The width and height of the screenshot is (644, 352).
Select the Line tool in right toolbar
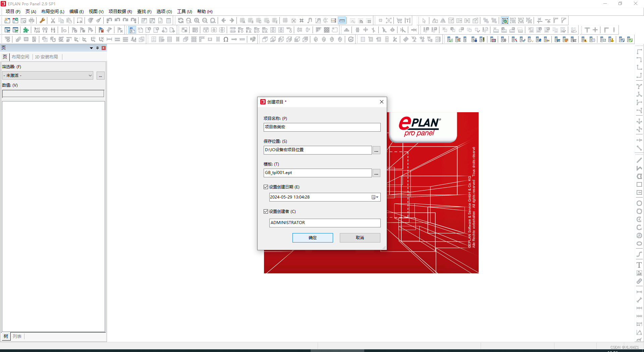coord(639,160)
